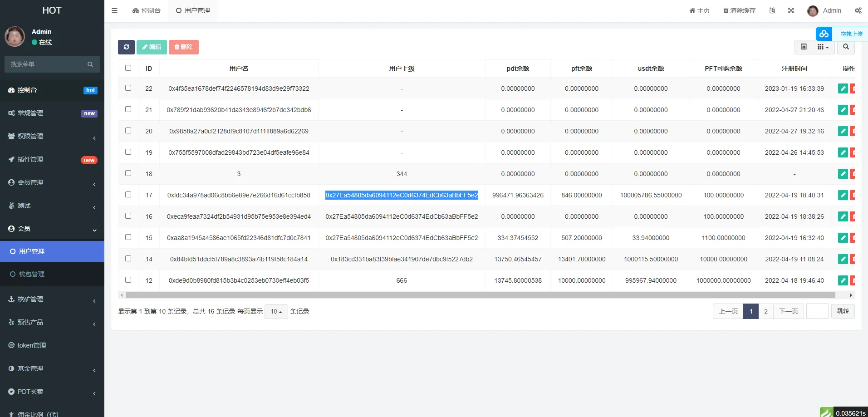Click the green edit icon for ID 17
868x417 pixels.
coord(843,195)
